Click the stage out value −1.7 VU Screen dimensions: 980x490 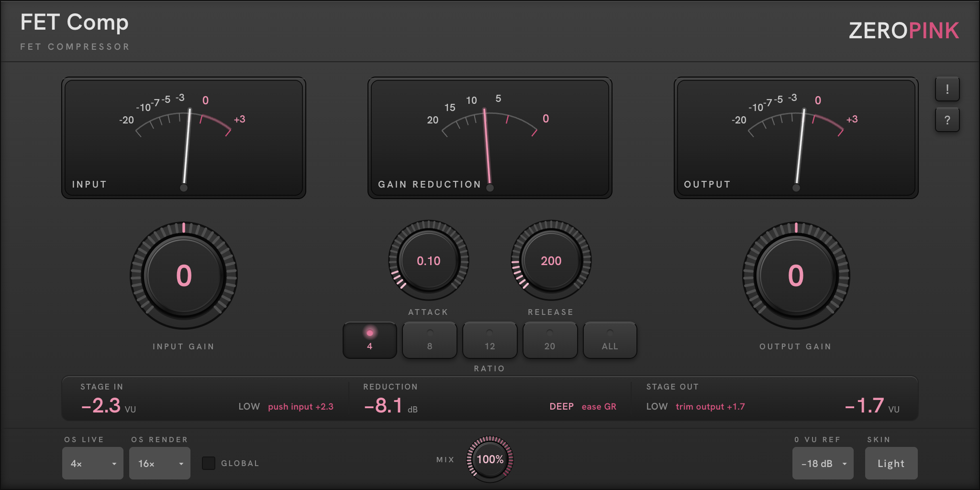[872, 406]
